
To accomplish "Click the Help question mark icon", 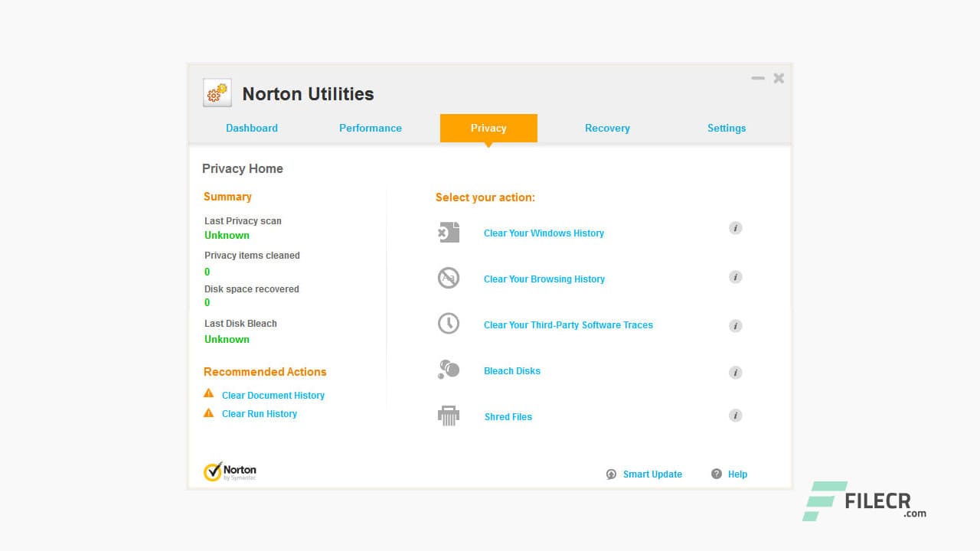I will pos(716,474).
